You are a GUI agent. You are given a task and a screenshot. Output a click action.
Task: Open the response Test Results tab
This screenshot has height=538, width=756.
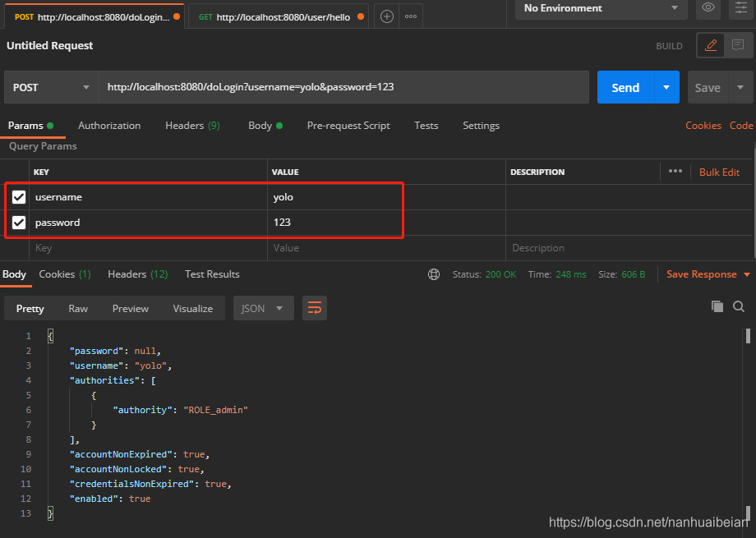click(x=212, y=274)
